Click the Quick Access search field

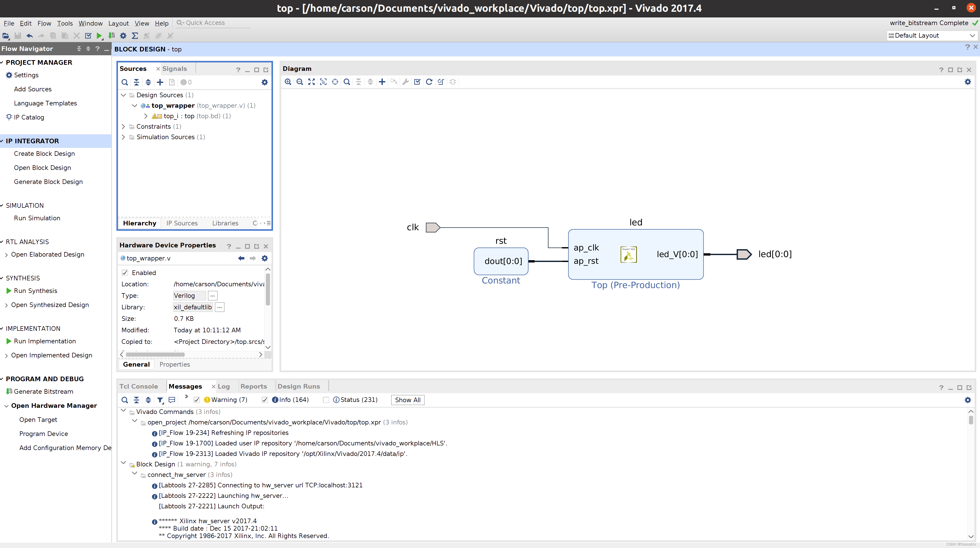pyautogui.click(x=213, y=23)
